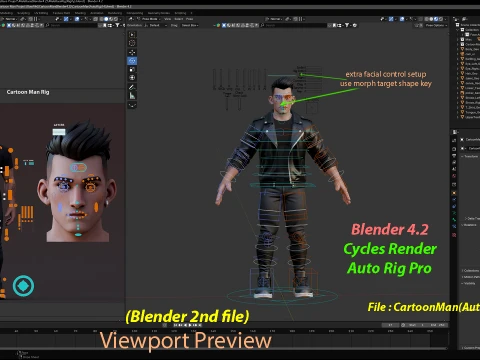Select the Measure tool in main viewport toolbar
480x360 pixels.
tap(132, 96)
